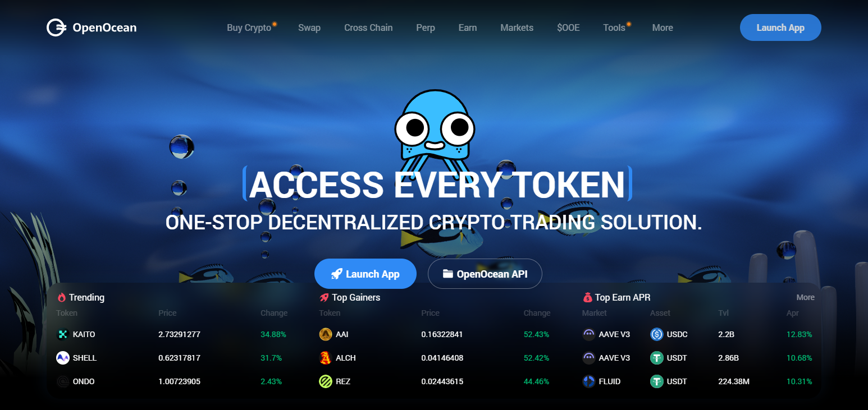Click the OpenOcean API button
This screenshot has width=868, height=410.
[485, 274]
